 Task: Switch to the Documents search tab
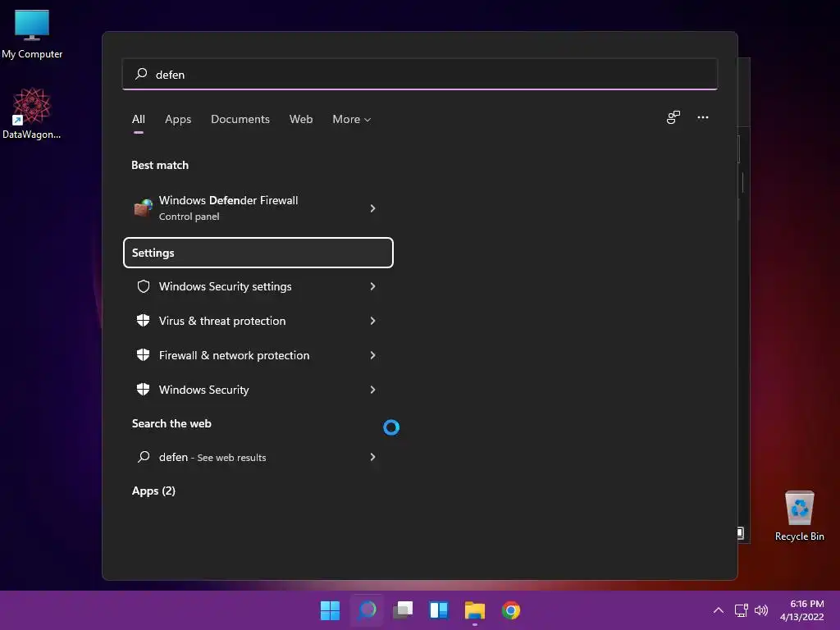pos(240,120)
